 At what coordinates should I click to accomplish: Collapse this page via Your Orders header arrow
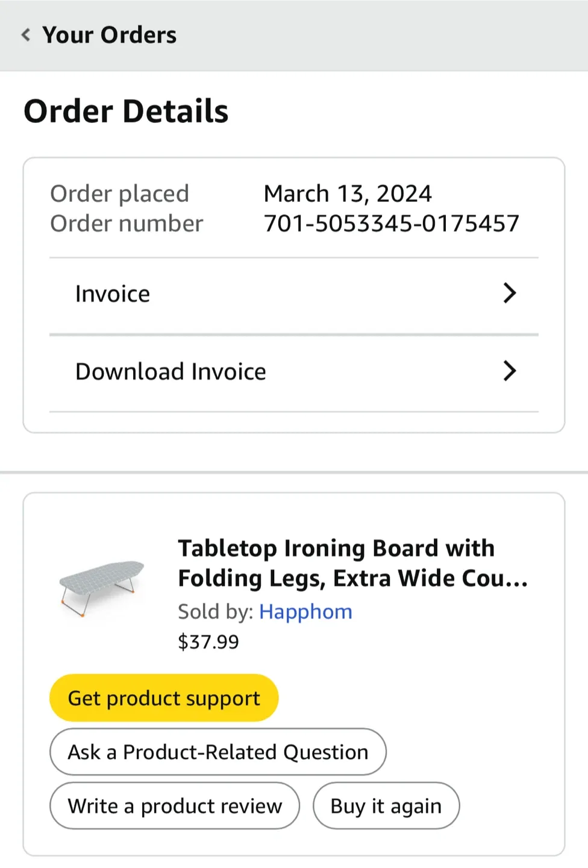point(25,34)
